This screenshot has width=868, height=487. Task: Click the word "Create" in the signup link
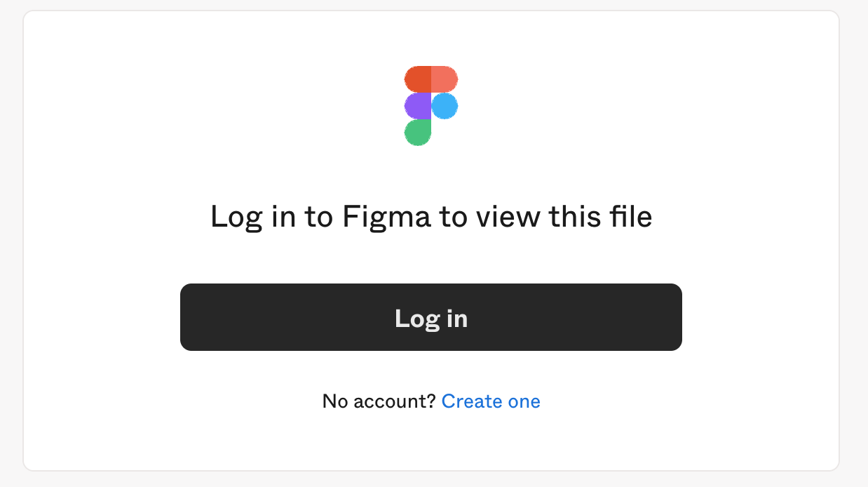pyautogui.click(x=472, y=401)
